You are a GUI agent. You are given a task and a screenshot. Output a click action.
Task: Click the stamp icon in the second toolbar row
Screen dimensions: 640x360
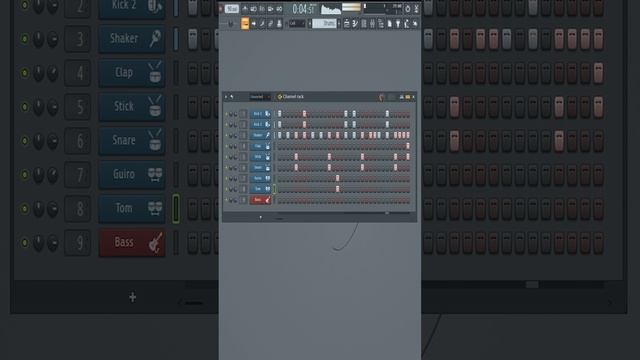tap(279, 24)
